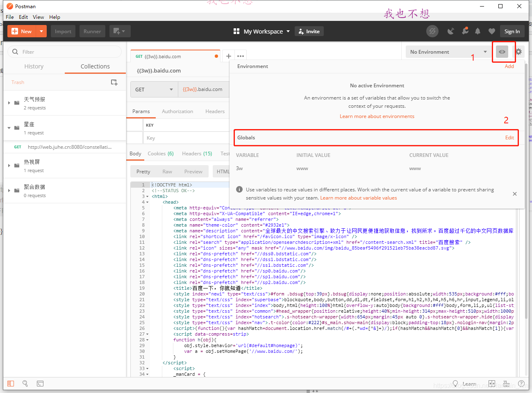The height and width of the screenshot is (393, 532).
Task: Switch to response Cookies (6) tab
Action: pyautogui.click(x=161, y=154)
